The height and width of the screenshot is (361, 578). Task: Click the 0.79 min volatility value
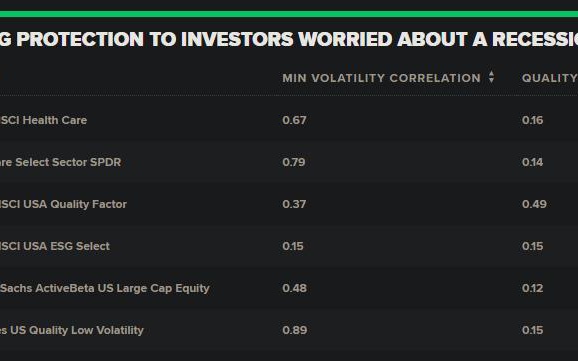coord(294,162)
